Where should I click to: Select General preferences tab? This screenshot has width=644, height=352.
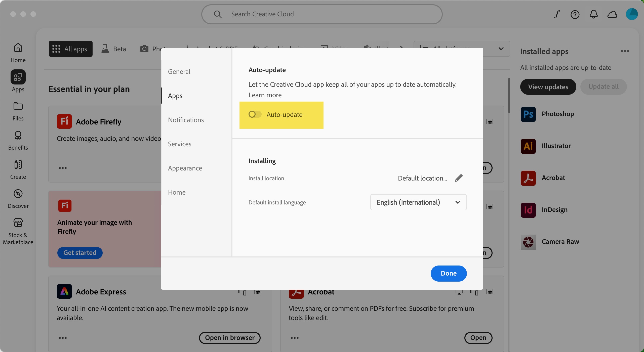(179, 72)
